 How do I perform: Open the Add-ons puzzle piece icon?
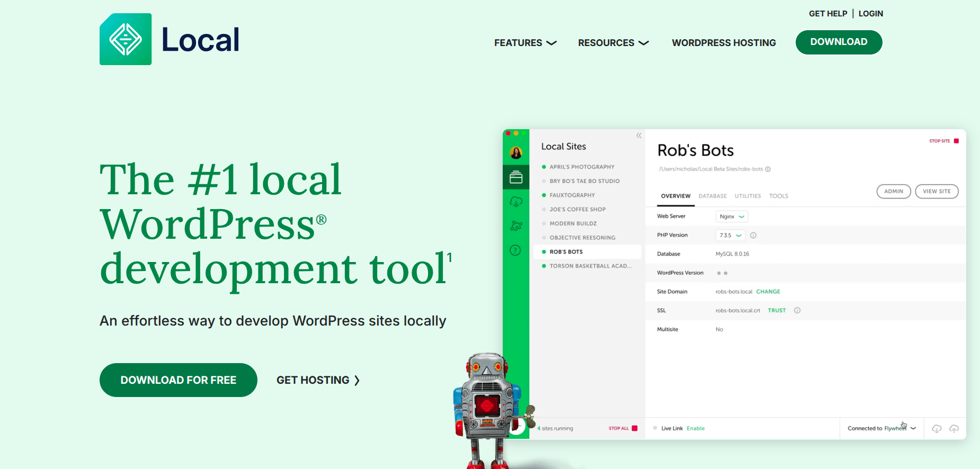(516, 226)
